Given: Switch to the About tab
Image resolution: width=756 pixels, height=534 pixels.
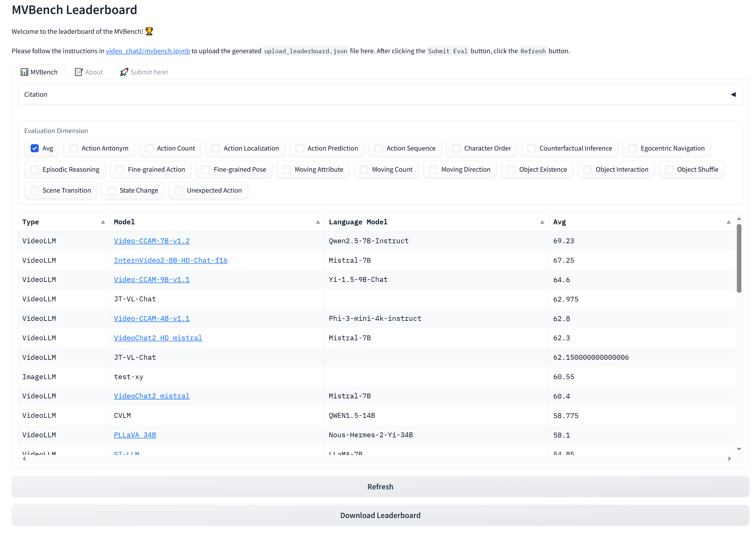Looking at the screenshot, I should [x=89, y=72].
